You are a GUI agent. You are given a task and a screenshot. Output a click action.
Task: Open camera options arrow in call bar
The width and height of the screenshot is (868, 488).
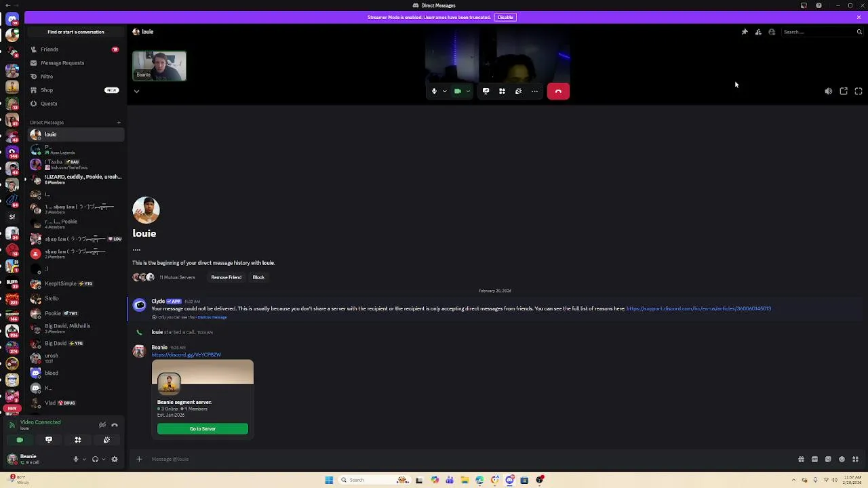[468, 91]
